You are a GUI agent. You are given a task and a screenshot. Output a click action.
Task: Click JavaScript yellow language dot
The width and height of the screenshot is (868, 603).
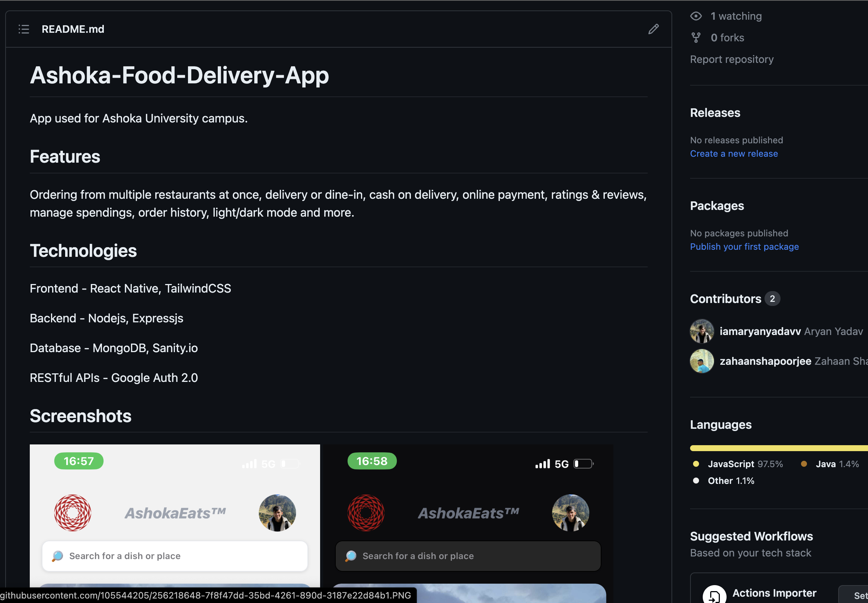(696, 463)
